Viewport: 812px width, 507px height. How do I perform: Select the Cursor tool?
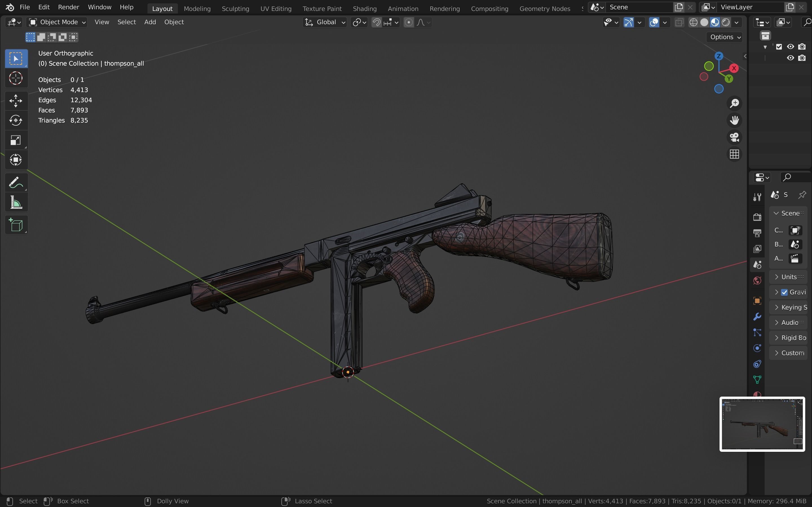[16, 79]
